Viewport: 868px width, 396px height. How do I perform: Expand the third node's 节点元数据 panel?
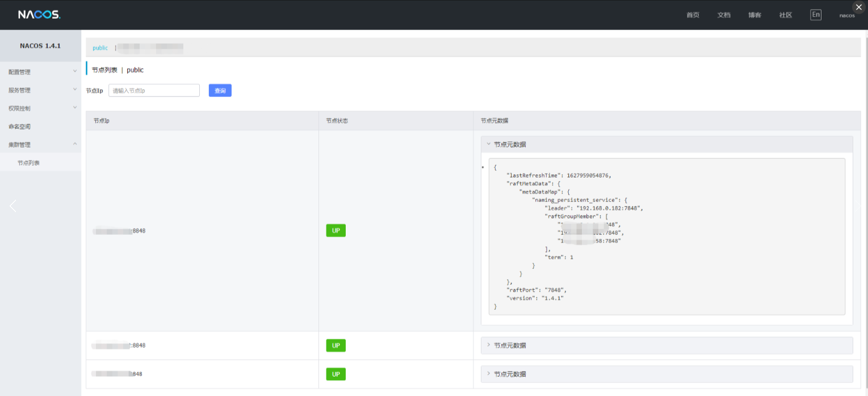[666, 374]
